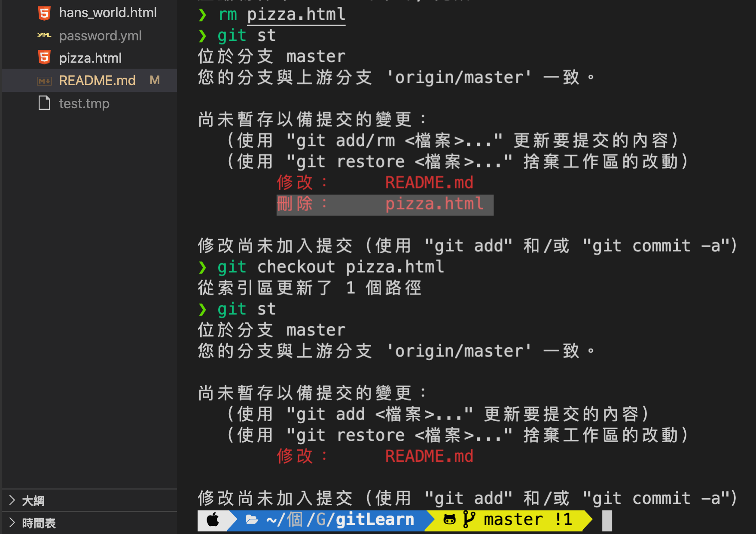Viewport: 756px width, 534px height.
Task: Click the ~/個/G/gitLearn path segment
Action: [331, 520]
